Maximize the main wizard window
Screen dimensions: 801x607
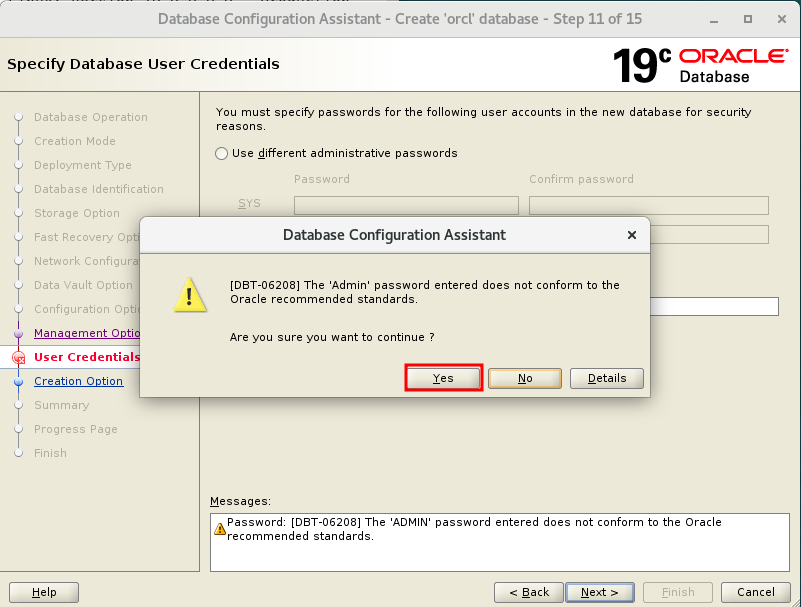click(748, 19)
